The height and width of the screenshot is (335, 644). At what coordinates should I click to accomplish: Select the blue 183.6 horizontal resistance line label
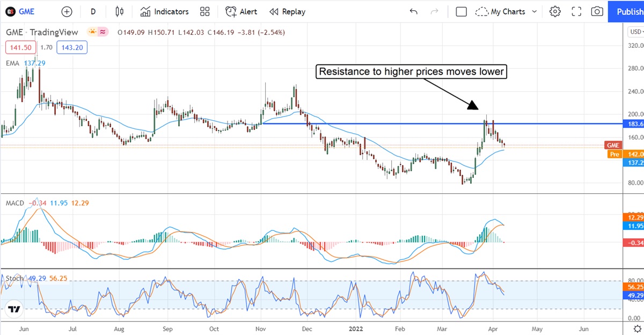(x=633, y=124)
